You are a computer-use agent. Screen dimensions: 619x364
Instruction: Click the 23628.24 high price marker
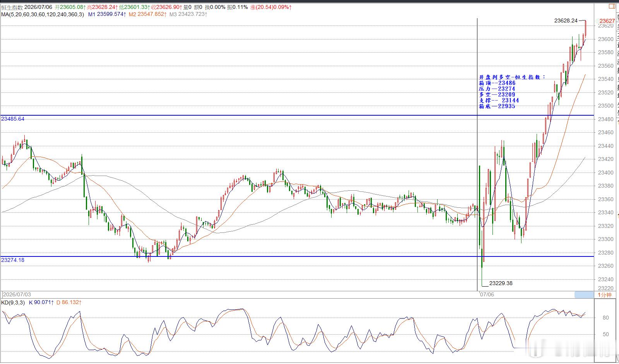pyautogui.click(x=566, y=21)
